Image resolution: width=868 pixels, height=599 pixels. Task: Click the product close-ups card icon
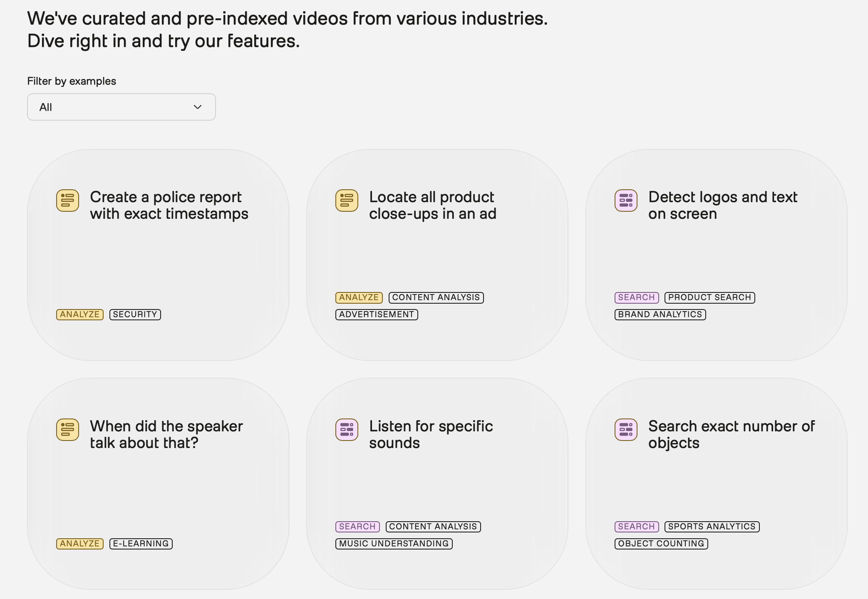point(347,200)
